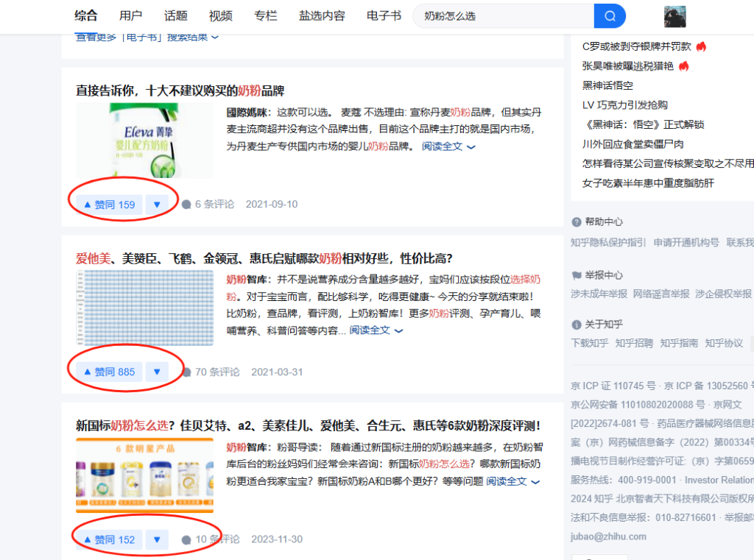
Task: Click the blue search magnifier icon
Action: 610,15
